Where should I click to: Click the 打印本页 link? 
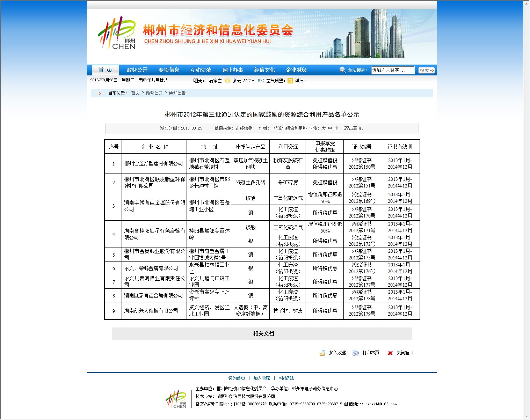coord(371,353)
